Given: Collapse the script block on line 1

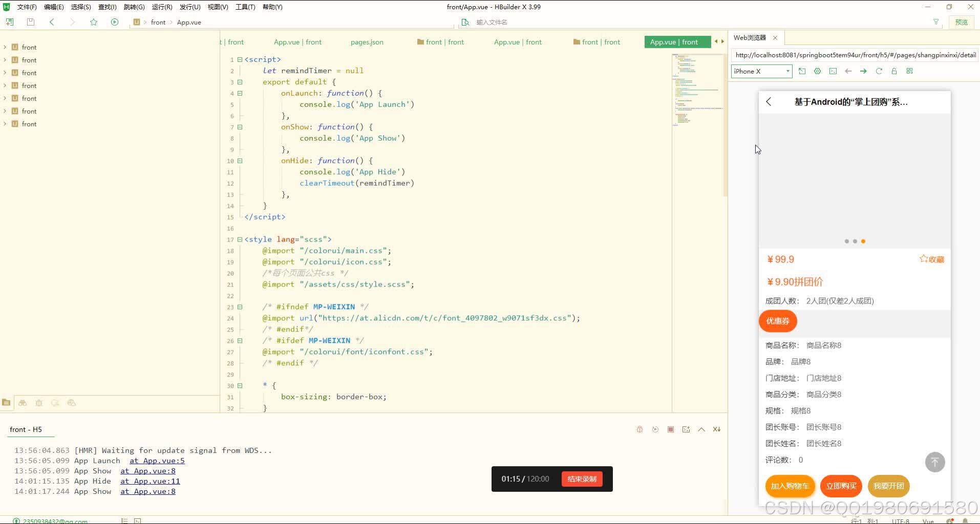Looking at the screenshot, I should pyautogui.click(x=240, y=59).
